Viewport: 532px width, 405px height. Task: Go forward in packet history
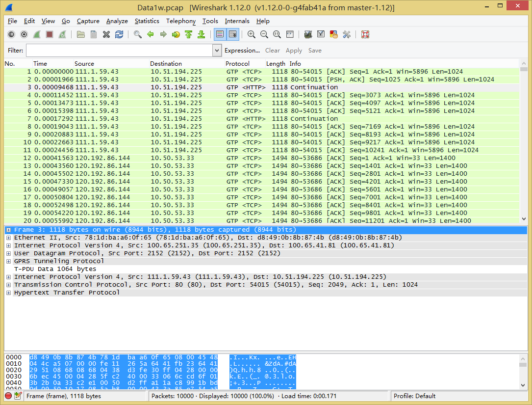[163, 34]
